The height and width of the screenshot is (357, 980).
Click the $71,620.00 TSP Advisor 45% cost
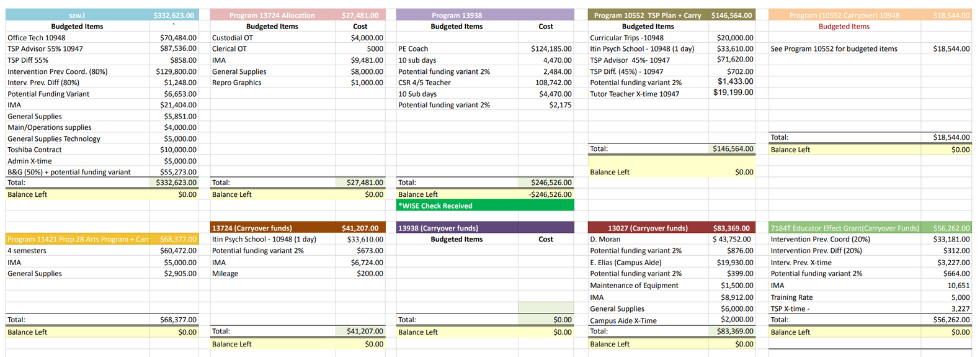[732, 60]
